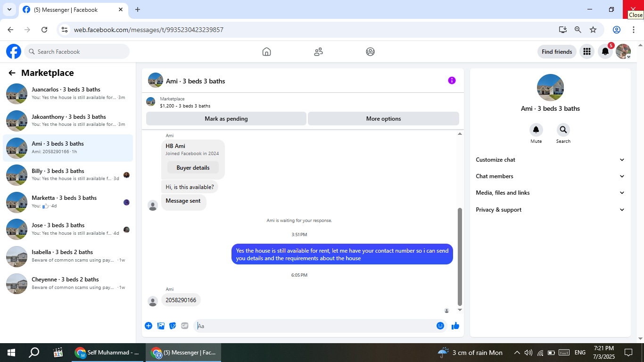This screenshot has height=362, width=644.
Task: Send a thumbs-up like
Action: coord(455,326)
